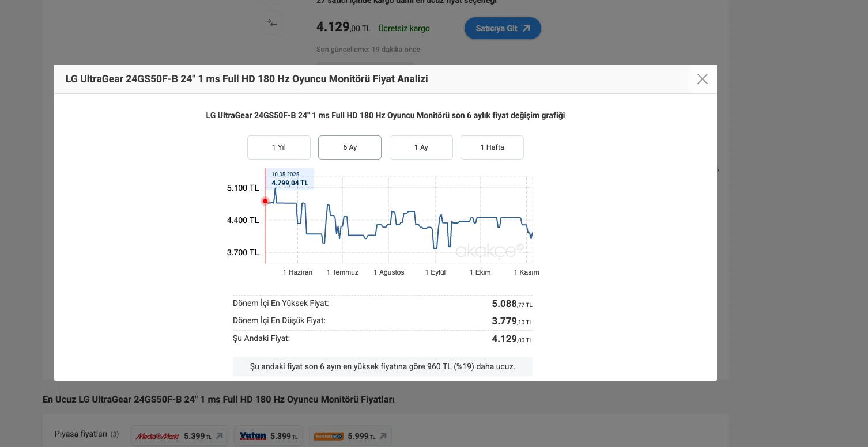The width and height of the screenshot is (868, 447).
Task: Click the 1 Kasım axis label
Action: coord(526,272)
